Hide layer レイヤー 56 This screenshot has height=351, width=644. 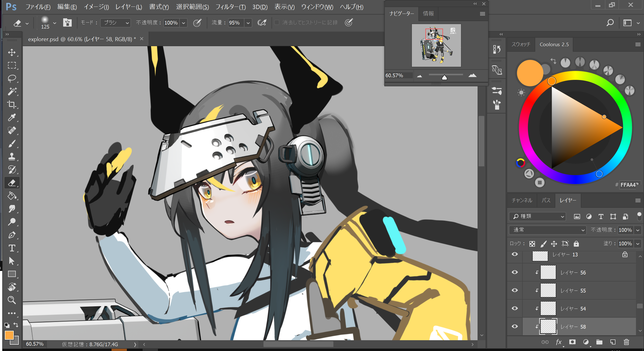[x=515, y=272]
